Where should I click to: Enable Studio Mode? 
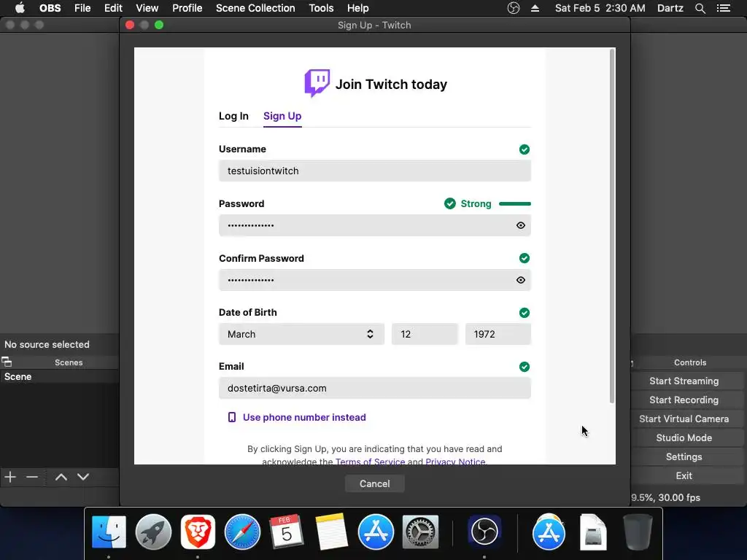pyautogui.click(x=684, y=437)
